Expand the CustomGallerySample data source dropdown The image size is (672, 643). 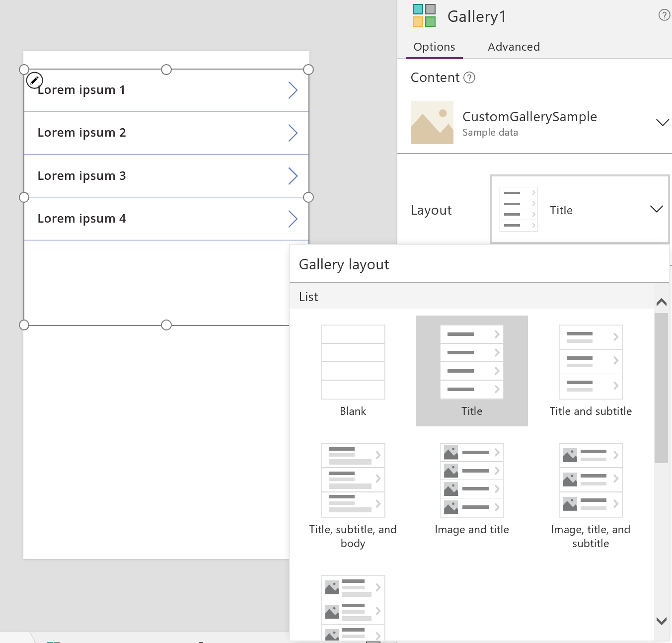pyautogui.click(x=663, y=123)
